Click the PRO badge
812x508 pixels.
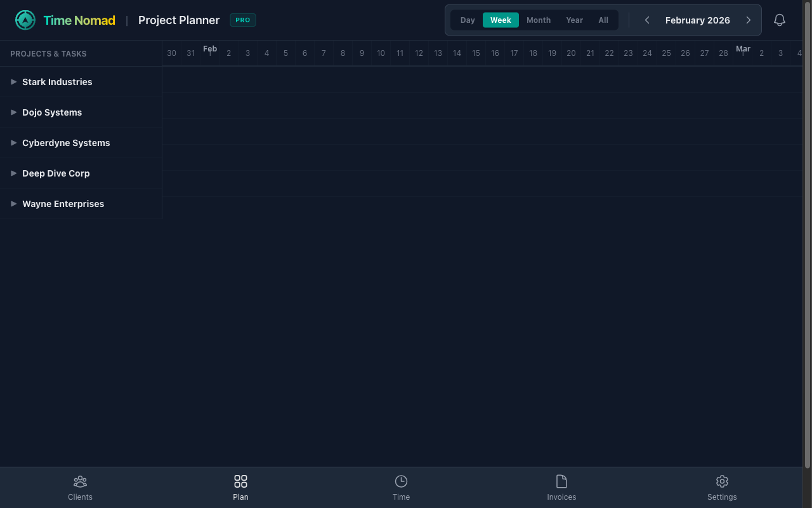[x=242, y=20]
